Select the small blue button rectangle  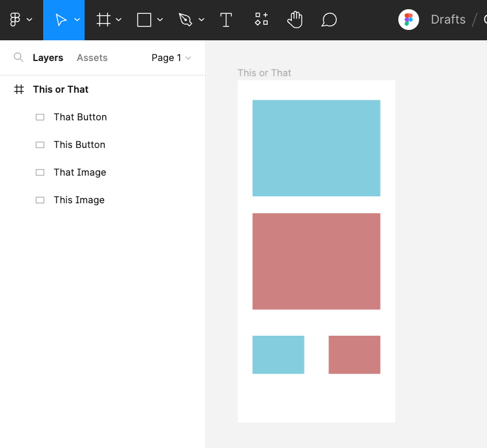[278, 355]
